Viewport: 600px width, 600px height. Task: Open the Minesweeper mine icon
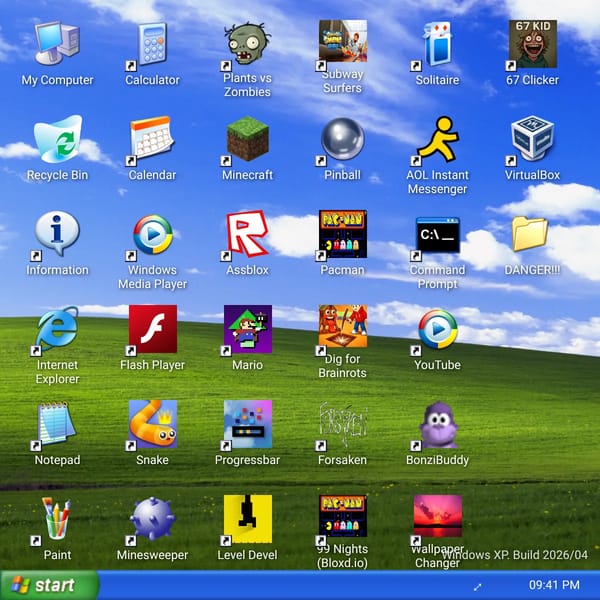(153, 519)
